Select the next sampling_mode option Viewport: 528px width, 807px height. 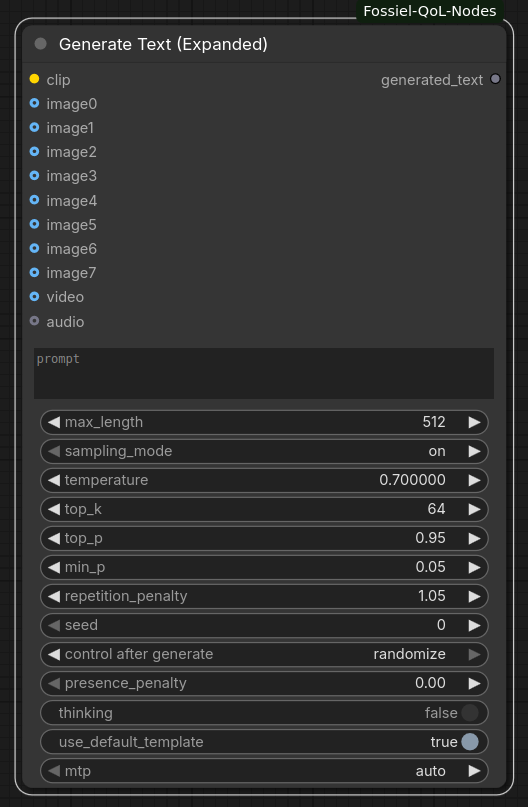pyautogui.click(x=474, y=451)
